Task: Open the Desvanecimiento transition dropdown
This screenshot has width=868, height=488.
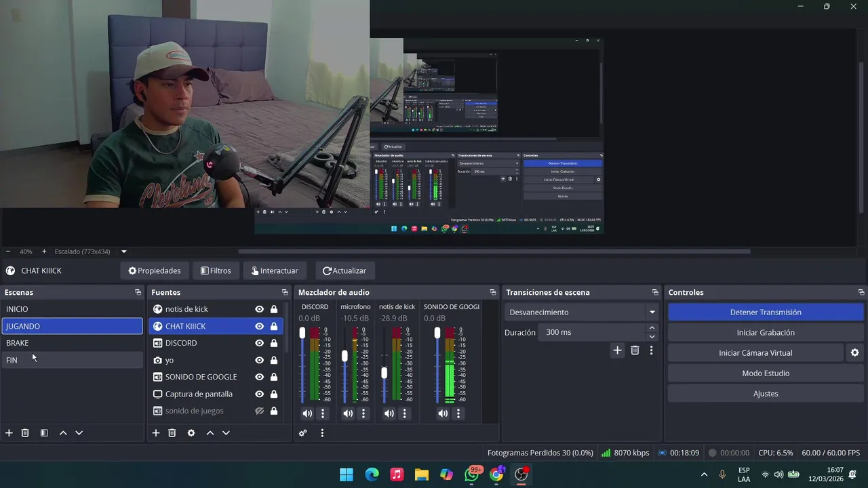Action: tap(582, 312)
